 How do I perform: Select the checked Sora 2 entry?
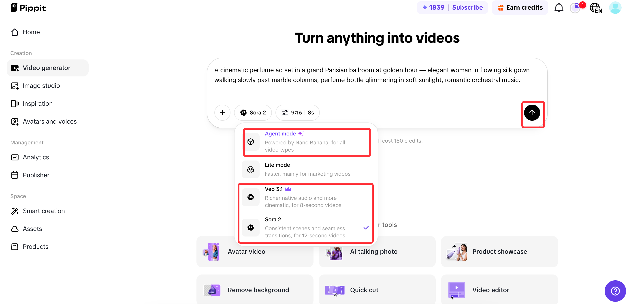coord(307,228)
